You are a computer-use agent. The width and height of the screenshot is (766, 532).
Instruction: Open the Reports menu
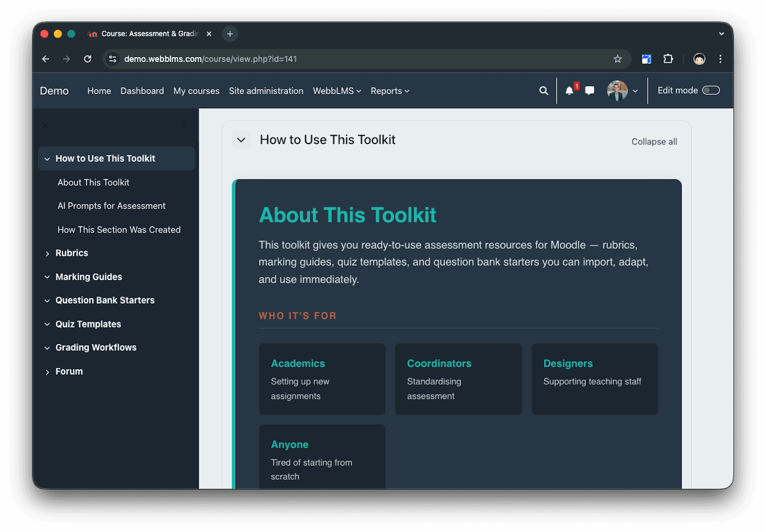[x=389, y=91]
